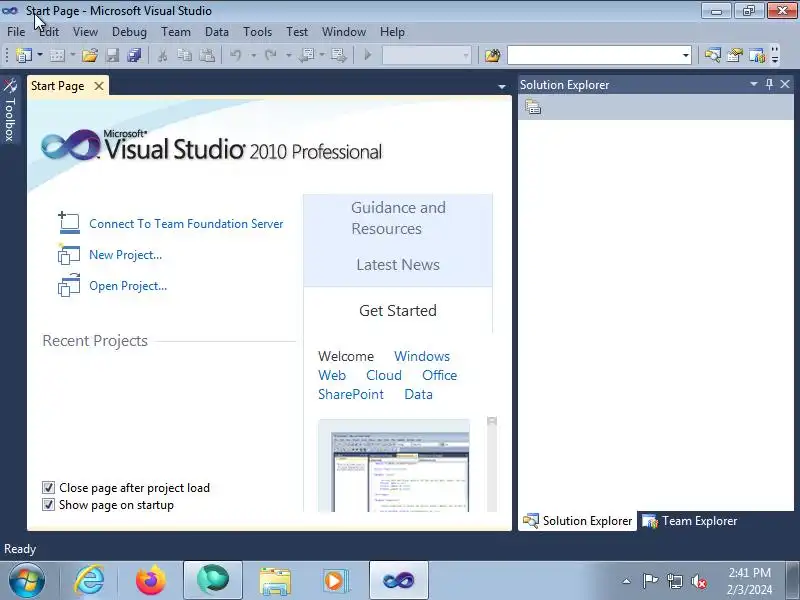Open the Solution Configurations combo box
800x600 pixels.
(x=427, y=55)
